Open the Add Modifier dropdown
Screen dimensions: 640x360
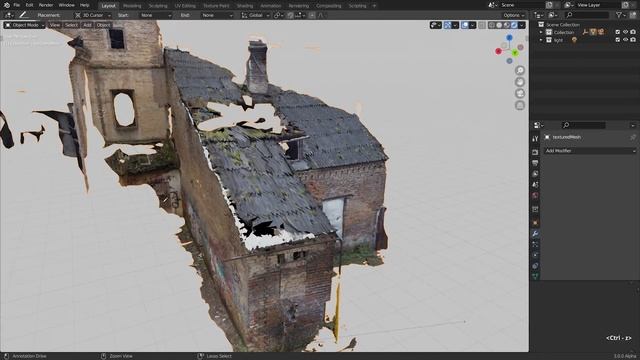589,151
